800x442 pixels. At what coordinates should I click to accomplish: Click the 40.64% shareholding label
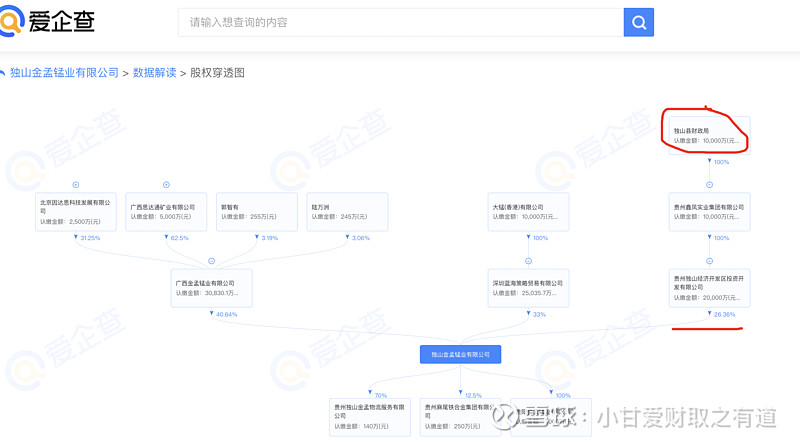pyautogui.click(x=227, y=314)
